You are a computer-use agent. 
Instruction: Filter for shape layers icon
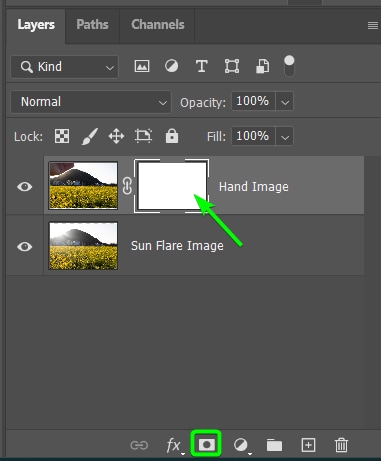[x=232, y=66]
